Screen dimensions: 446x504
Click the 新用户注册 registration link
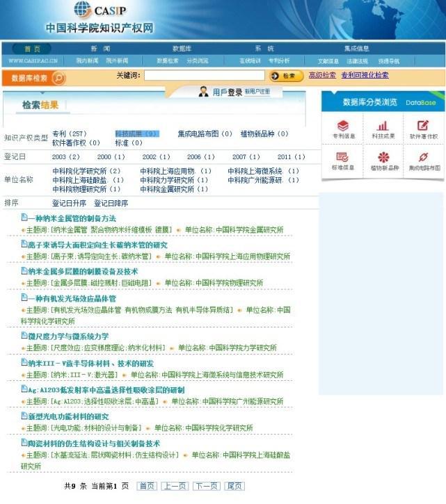point(257,92)
